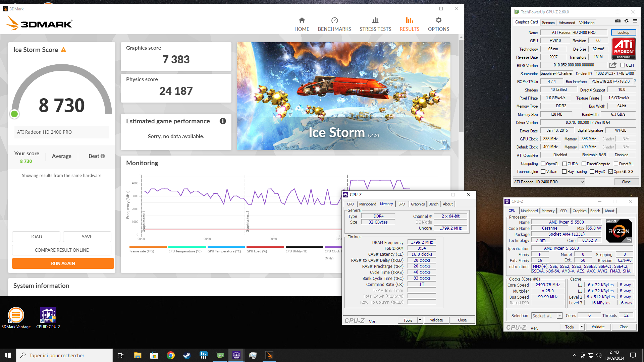Toggle the Ray Tracing checkbox in GPU-Z

coord(564,172)
